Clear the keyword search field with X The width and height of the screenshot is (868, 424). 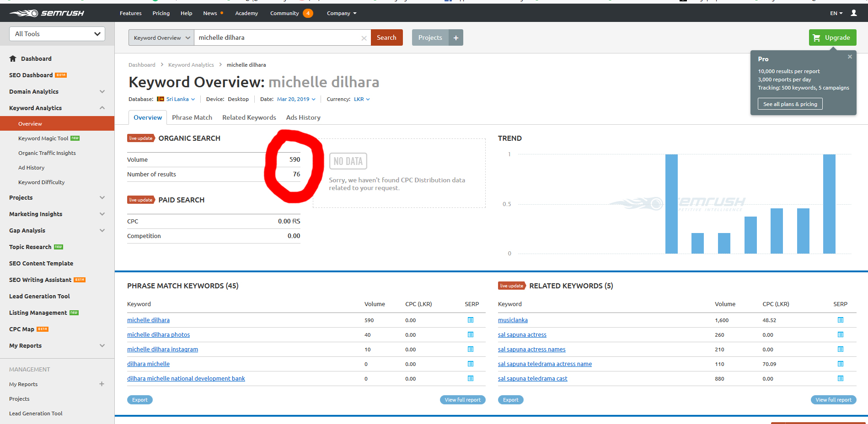point(364,38)
